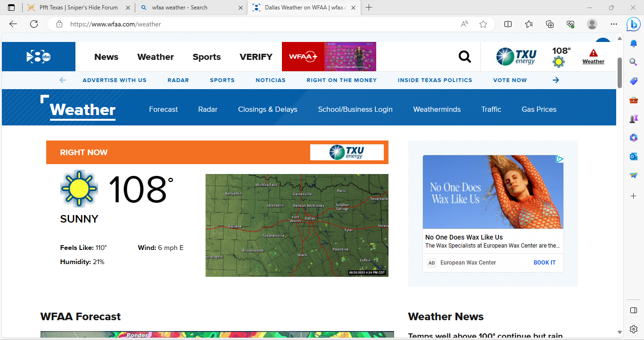
Task: Switch to wfaa weather Search tab
Action: [190, 8]
